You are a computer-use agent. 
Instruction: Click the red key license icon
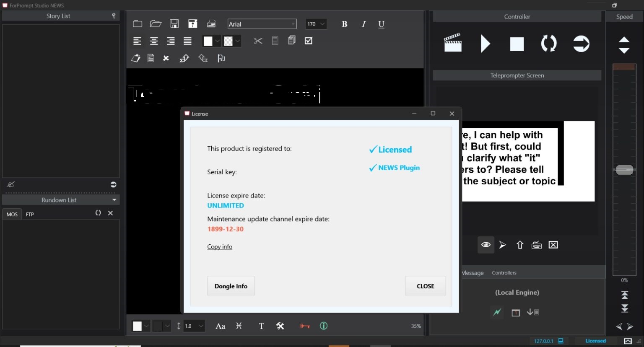pos(305,326)
